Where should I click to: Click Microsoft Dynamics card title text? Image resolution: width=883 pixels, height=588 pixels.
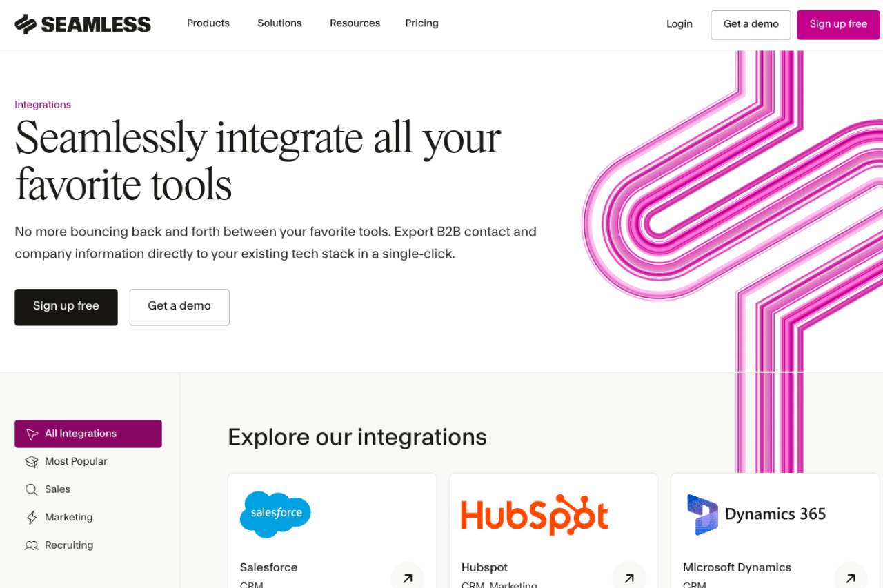(737, 567)
